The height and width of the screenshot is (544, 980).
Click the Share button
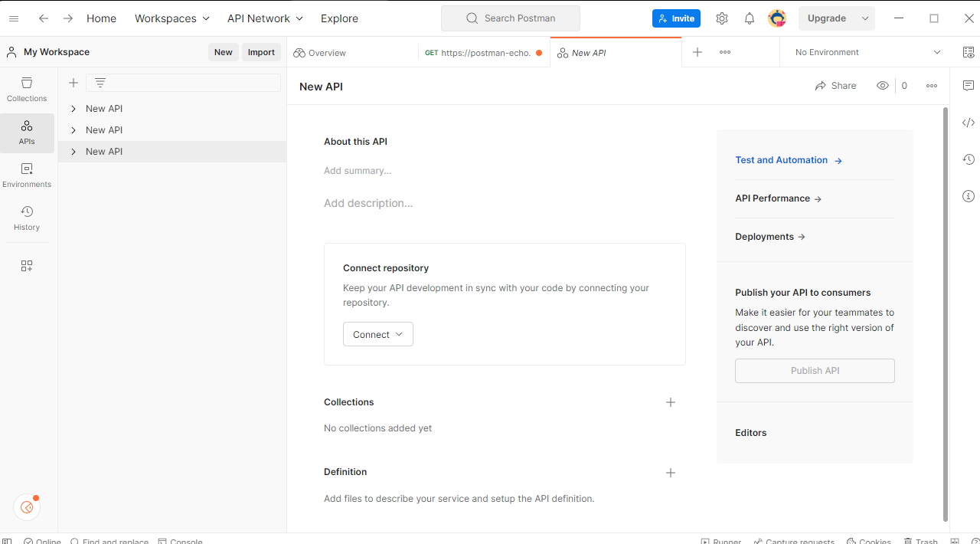(836, 86)
